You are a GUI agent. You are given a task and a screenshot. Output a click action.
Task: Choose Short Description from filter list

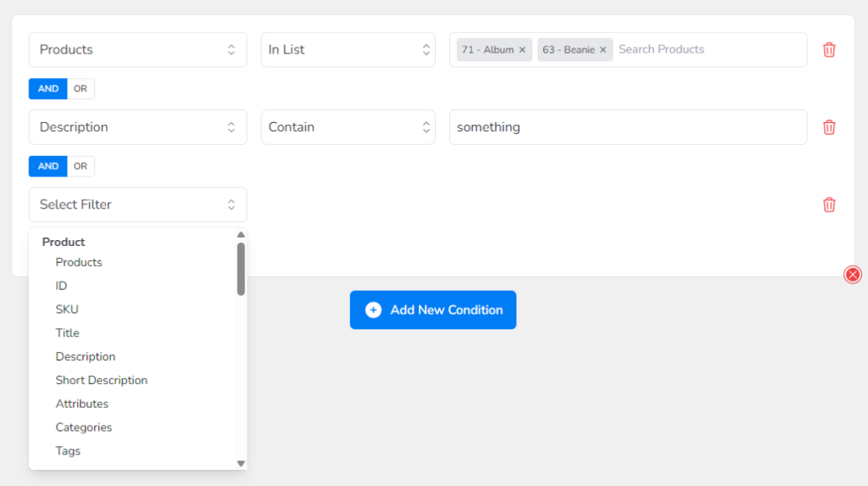pos(102,380)
